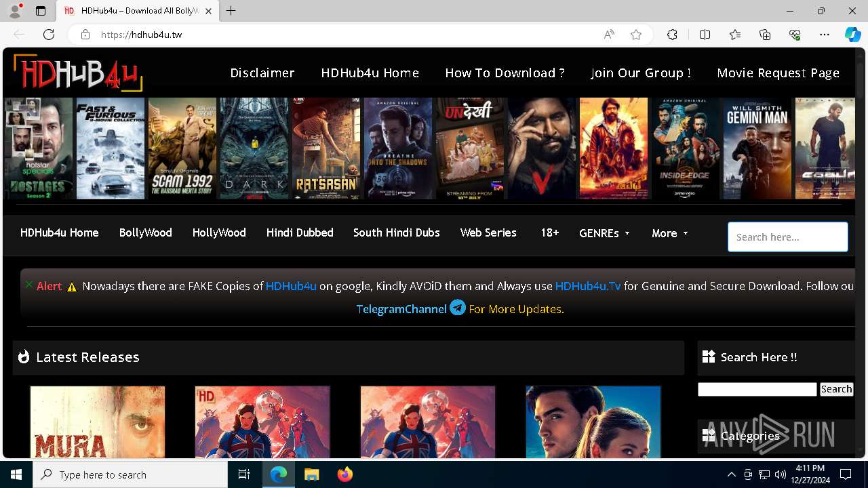Open Collections icon
The image size is (868, 488).
[x=765, y=35]
